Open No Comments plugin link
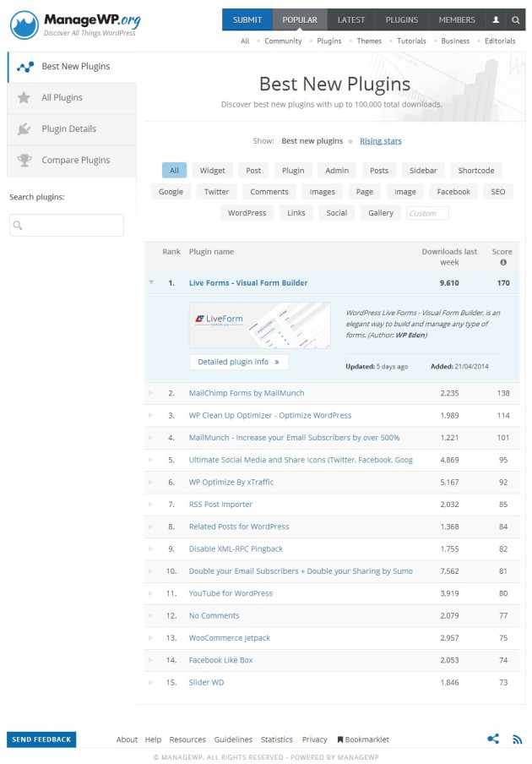532x764 pixels. [x=214, y=615]
